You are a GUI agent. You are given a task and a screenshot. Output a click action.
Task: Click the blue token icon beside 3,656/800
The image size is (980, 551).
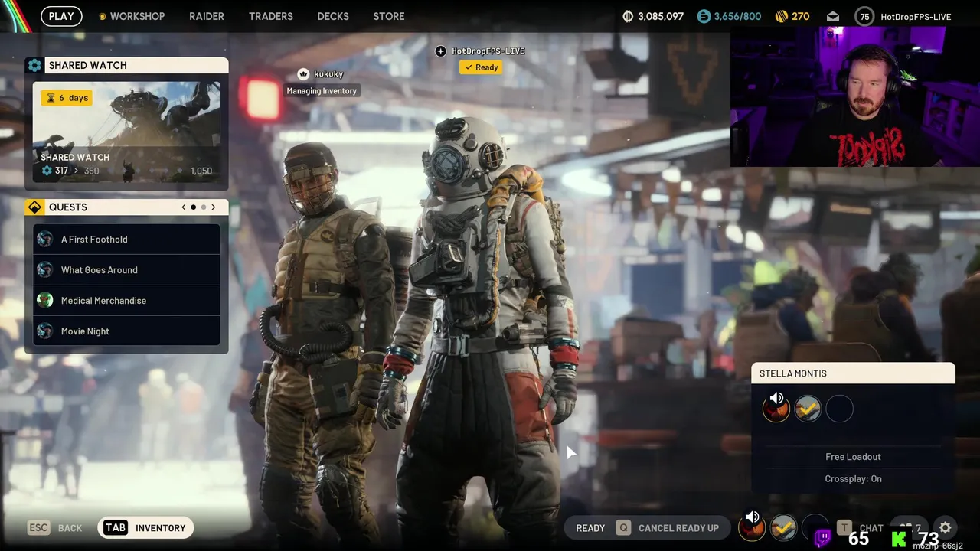click(x=704, y=16)
